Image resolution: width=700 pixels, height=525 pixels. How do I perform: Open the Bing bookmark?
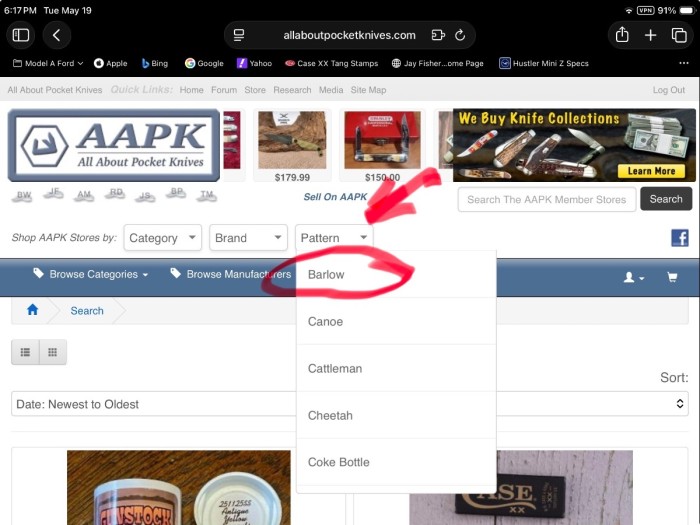point(154,63)
